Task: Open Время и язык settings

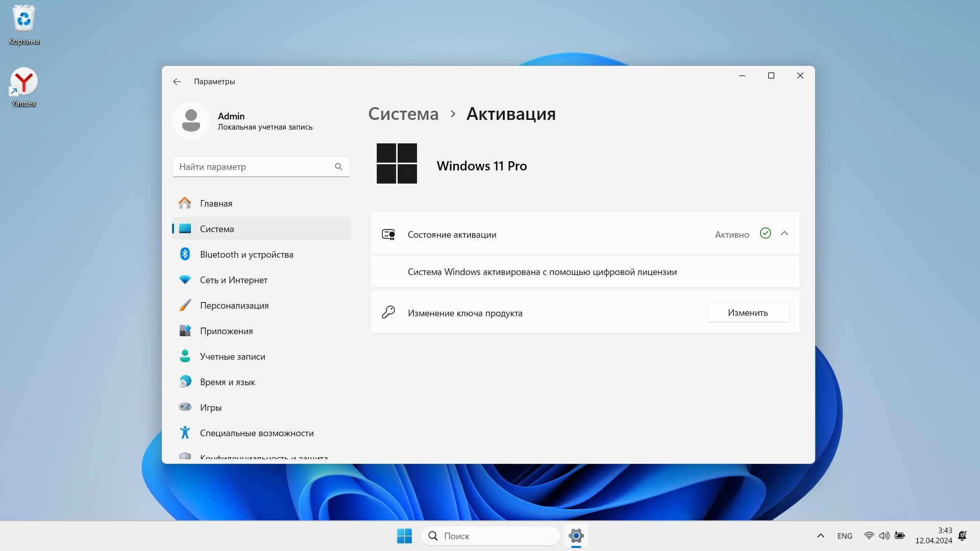Action: click(227, 382)
